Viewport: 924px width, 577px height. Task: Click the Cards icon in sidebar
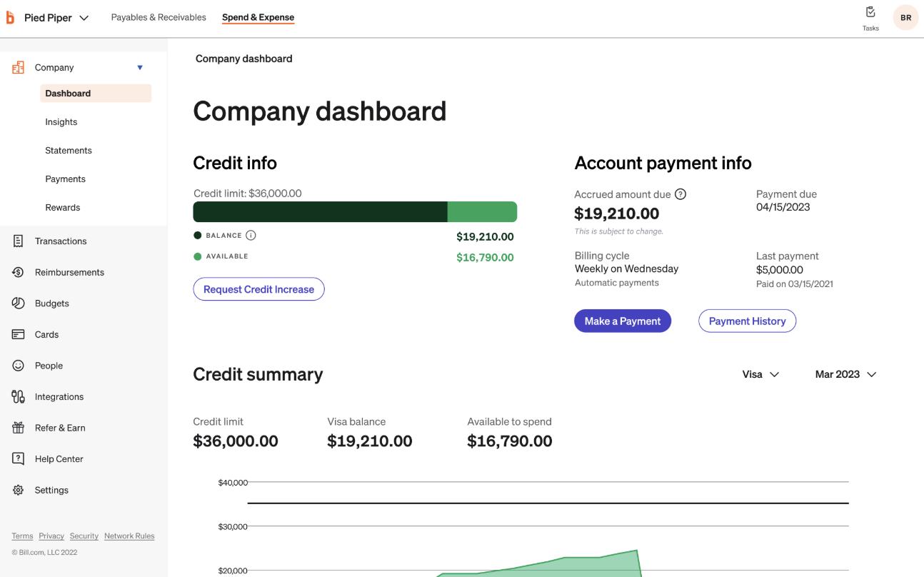(x=19, y=334)
